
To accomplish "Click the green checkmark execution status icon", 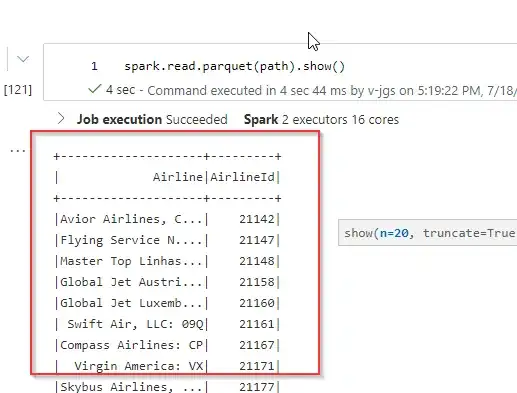I will coord(94,89).
